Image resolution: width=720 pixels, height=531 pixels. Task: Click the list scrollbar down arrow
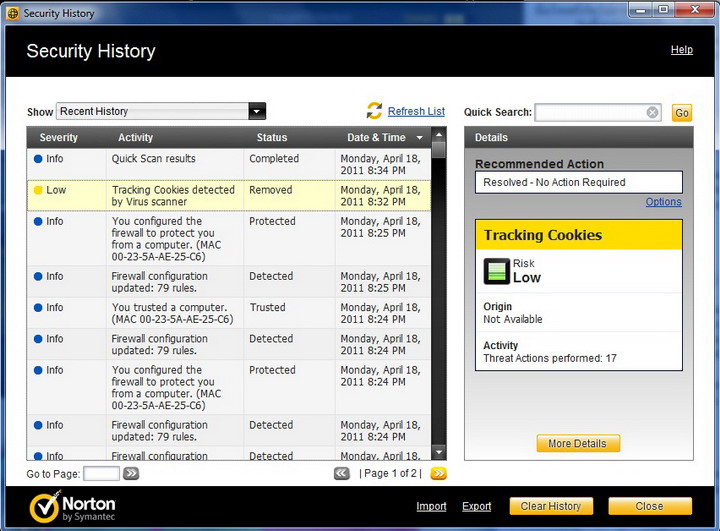point(439,452)
